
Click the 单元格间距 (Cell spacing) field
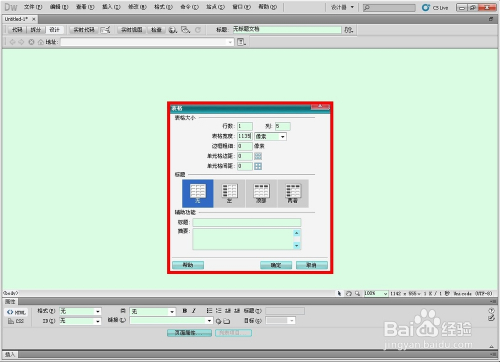(x=245, y=166)
